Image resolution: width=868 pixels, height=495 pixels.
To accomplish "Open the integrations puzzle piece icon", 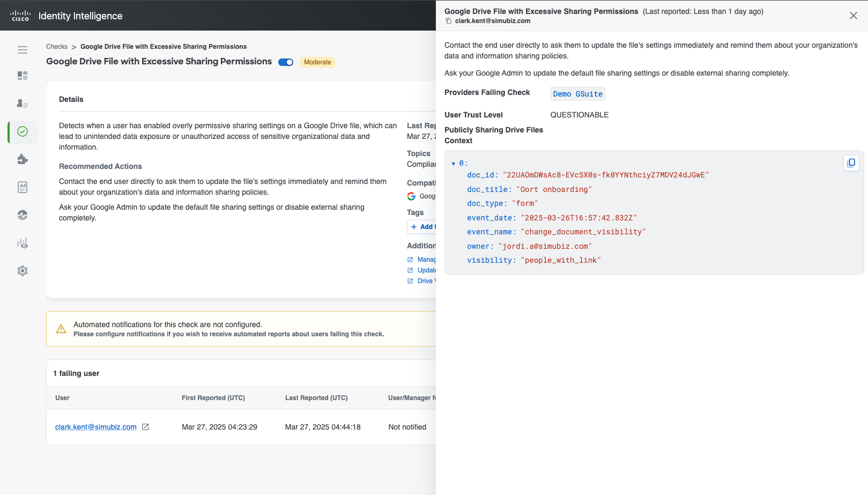I will (x=23, y=159).
